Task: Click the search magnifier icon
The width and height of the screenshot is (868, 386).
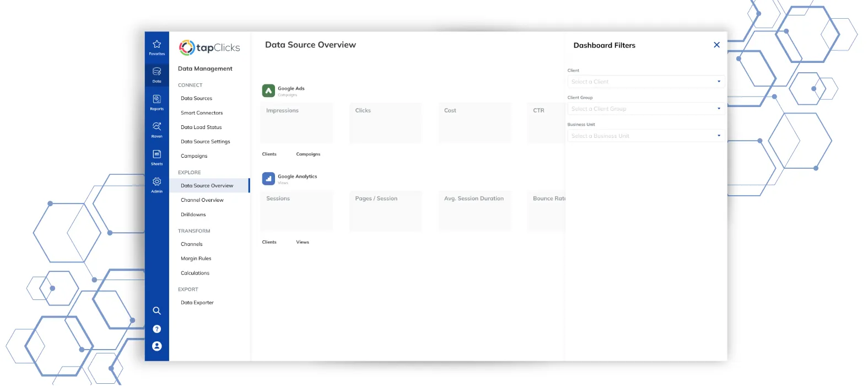Action: pyautogui.click(x=157, y=310)
